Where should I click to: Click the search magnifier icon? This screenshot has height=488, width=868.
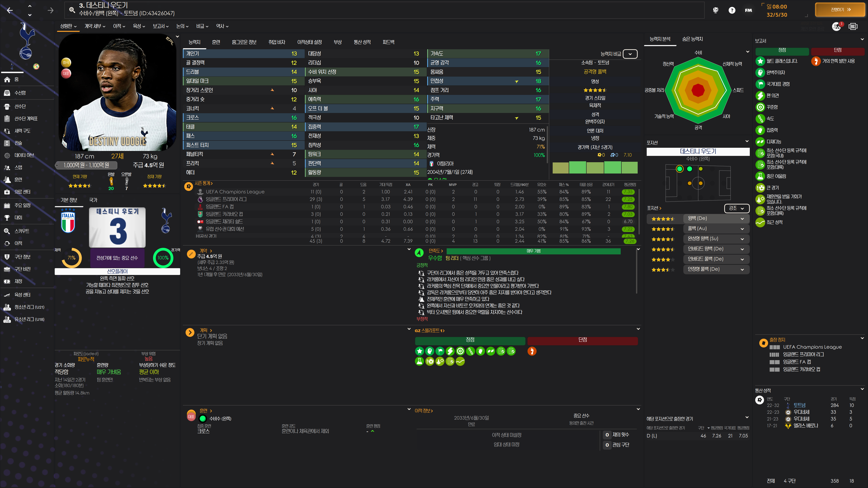[72, 10]
